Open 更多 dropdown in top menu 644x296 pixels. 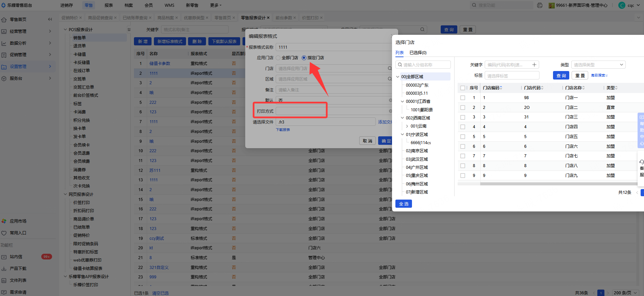(216, 5)
